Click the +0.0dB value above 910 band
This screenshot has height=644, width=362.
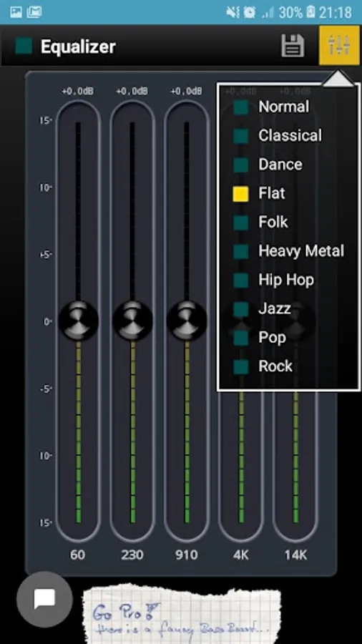click(x=187, y=91)
